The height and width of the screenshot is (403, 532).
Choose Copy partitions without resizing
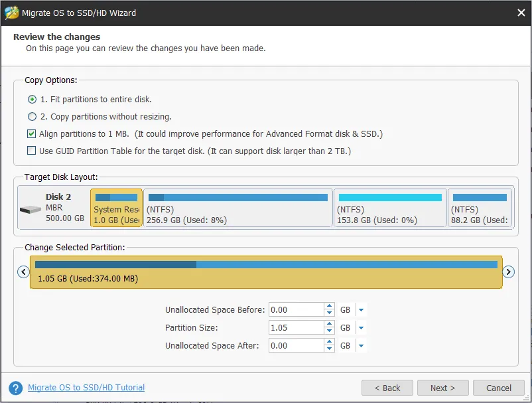[x=32, y=117]
